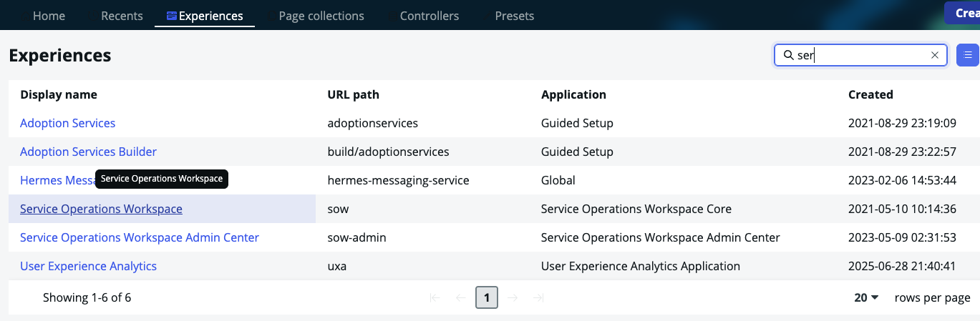Viewport: 980px width, 321px height.
Task: Go to the next page arrow
Action: (513, 297)
